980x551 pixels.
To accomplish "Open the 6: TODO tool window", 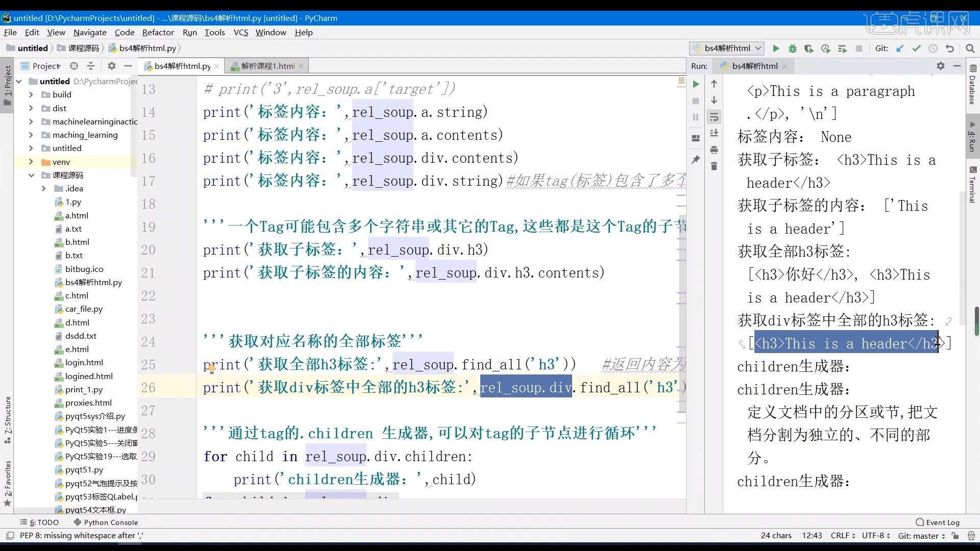I will tap(39, 522).
